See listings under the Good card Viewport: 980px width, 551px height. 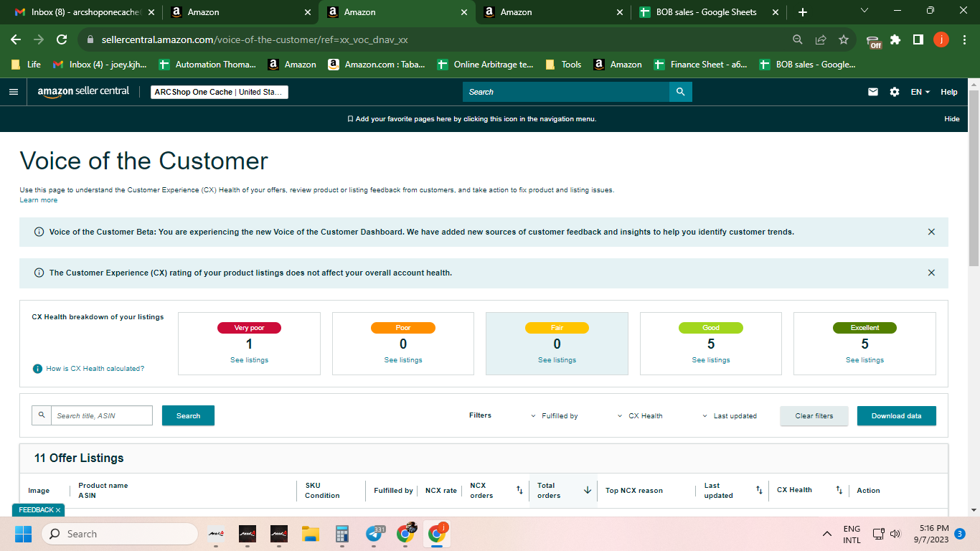pyautogui.click(x=711, y=360)
